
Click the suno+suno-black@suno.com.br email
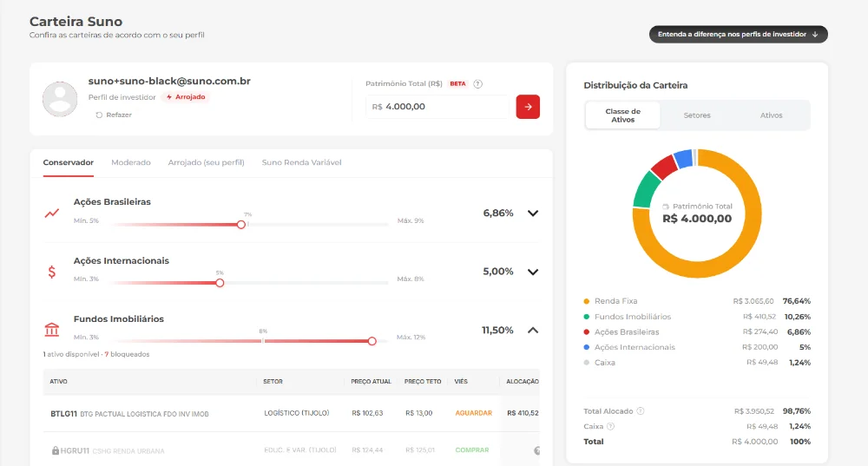click(x=169, y=82)
